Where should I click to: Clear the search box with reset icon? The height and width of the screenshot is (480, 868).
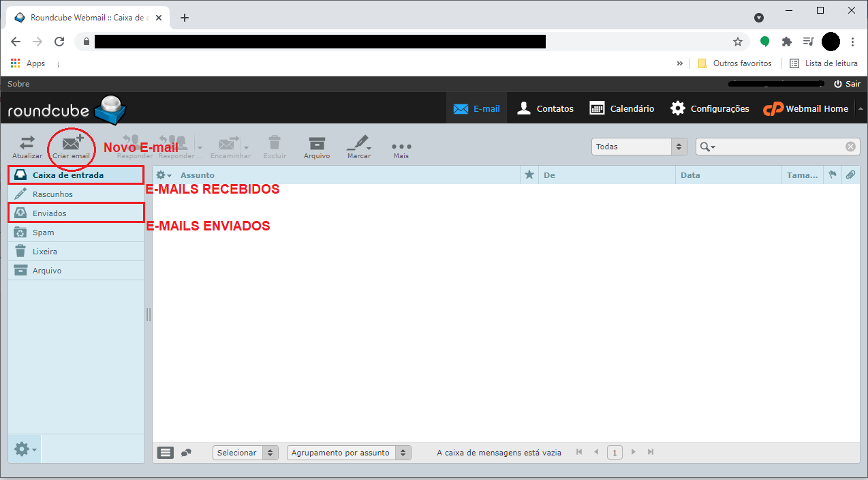850,147
